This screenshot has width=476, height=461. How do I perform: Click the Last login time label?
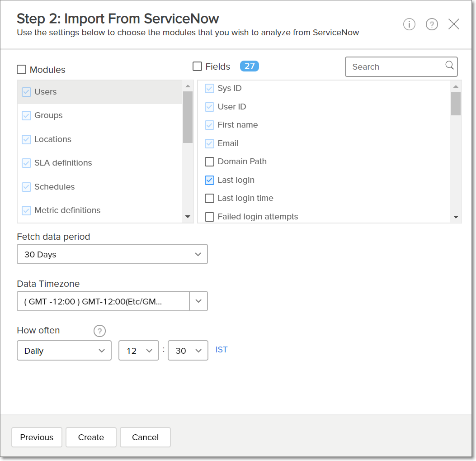point(245,198)
